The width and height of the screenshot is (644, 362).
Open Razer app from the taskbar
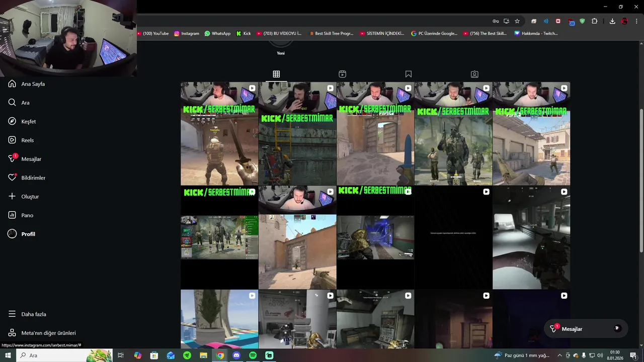[187, 355]
